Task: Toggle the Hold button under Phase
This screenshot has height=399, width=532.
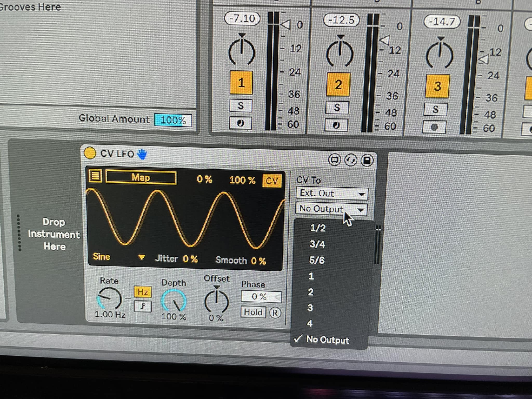Action: click(253, 312)
